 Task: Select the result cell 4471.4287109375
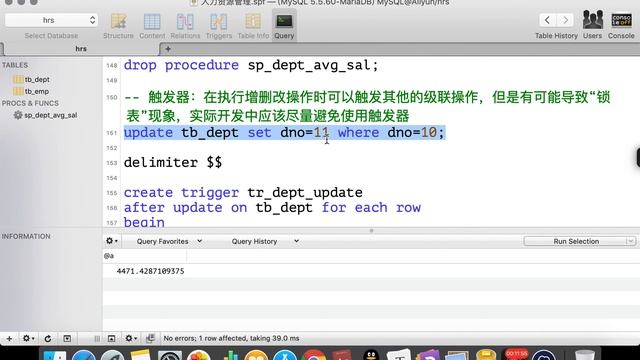point(150,271)
